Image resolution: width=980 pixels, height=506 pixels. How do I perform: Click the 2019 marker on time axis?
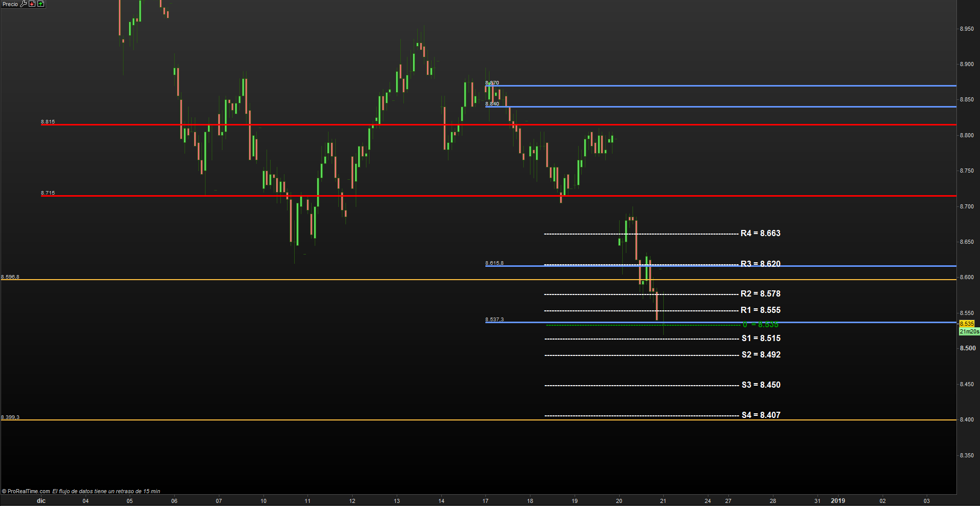[x=838, y=501]
